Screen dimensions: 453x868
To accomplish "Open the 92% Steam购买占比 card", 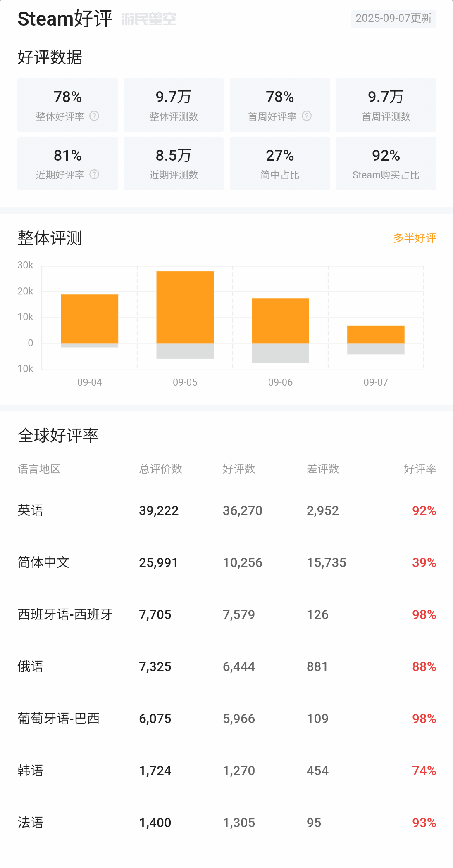I will pyautogui.click(x=386, y=164).
